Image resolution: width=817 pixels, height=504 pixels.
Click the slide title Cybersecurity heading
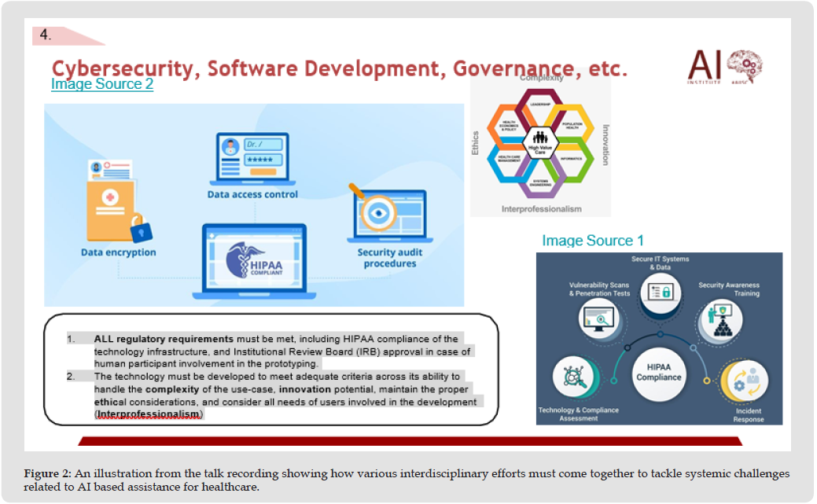pos(339,68)
